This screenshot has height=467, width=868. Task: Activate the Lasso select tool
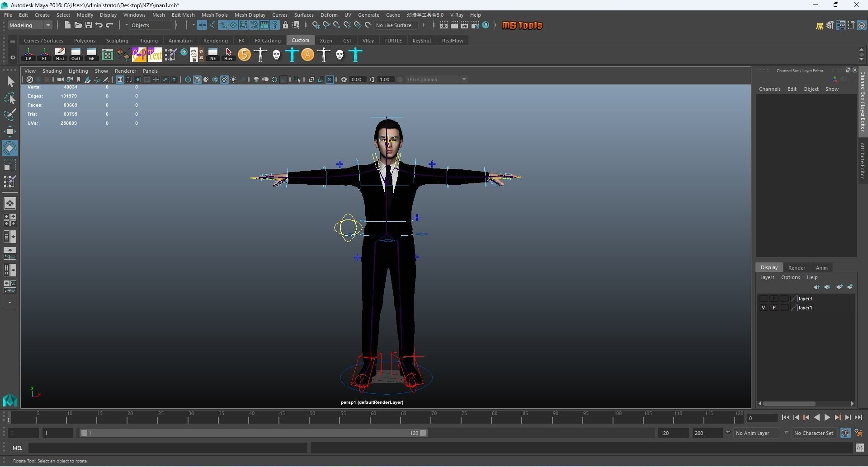point(10,98)
